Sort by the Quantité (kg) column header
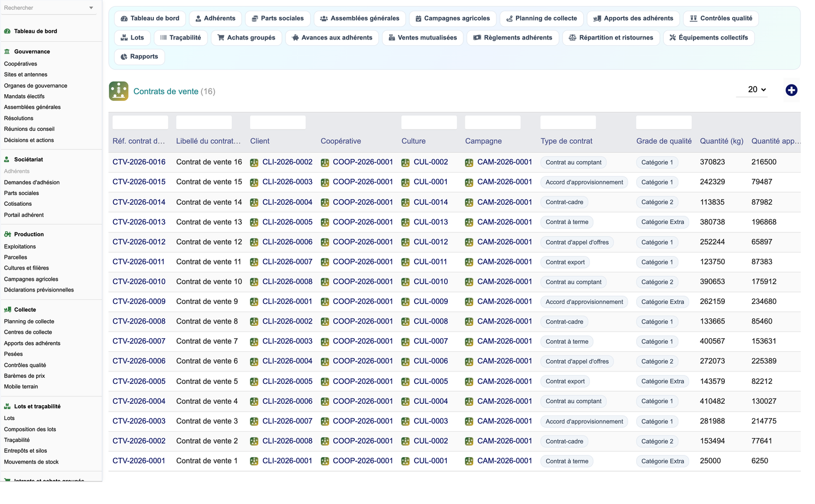The height and width of the screenshot is (504, 815). [x=721, y=141]
